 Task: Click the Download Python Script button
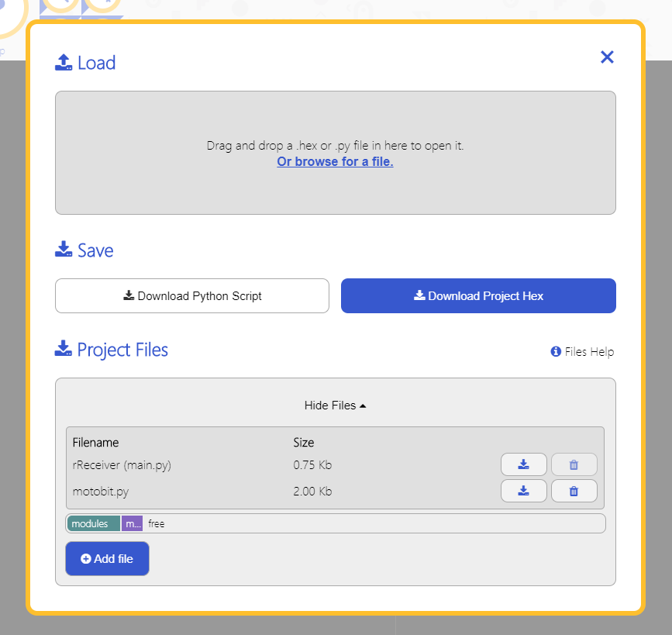click(192, 296)
